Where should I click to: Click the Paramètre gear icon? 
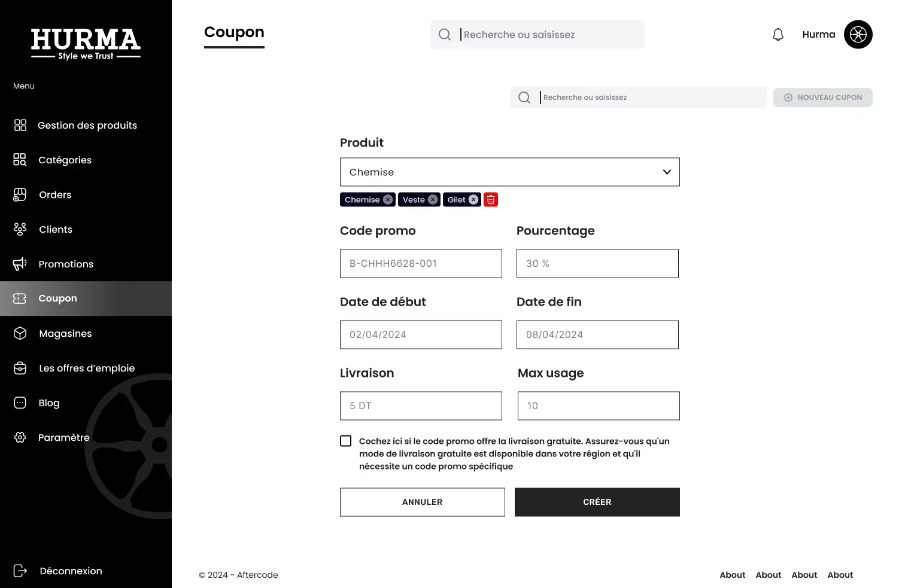coord(20,438)
